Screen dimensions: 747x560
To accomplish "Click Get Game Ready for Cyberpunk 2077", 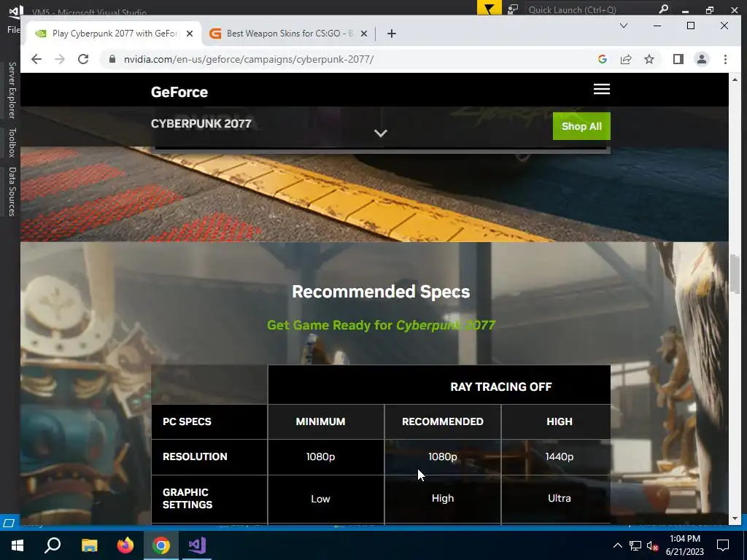I will tap(381, 325).
